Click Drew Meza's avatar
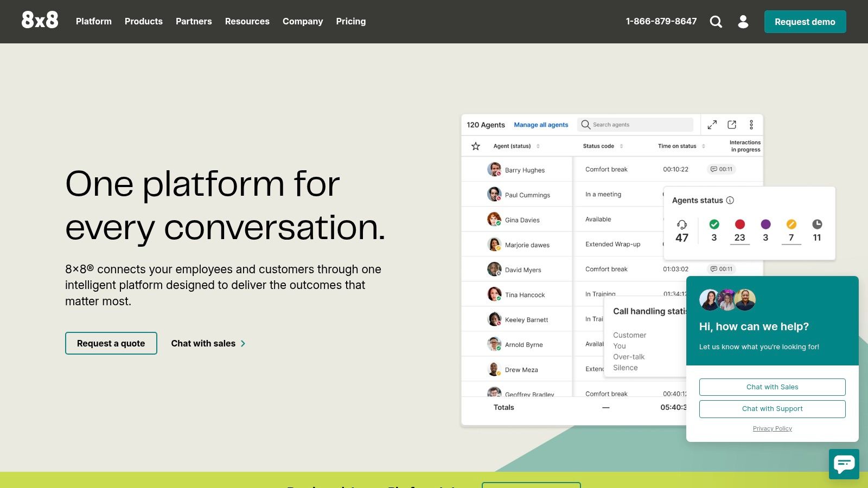This screenshot has width=868, height=488. point(494,369)
